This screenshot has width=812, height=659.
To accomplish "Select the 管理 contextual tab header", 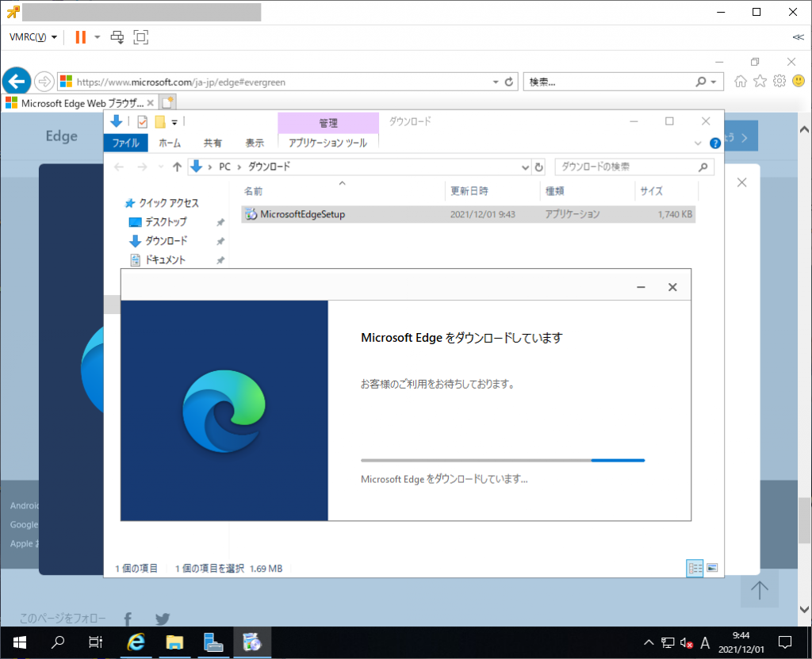I will (x=328, y=123).
